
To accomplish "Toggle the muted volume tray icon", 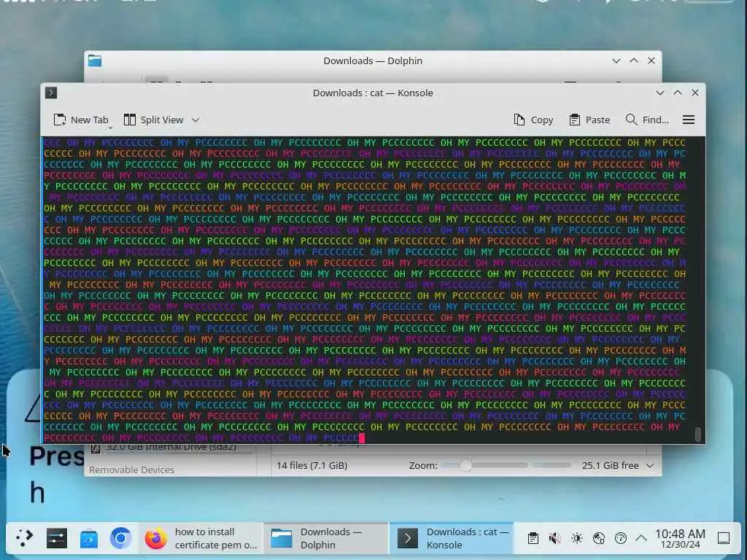I will 554,538.
